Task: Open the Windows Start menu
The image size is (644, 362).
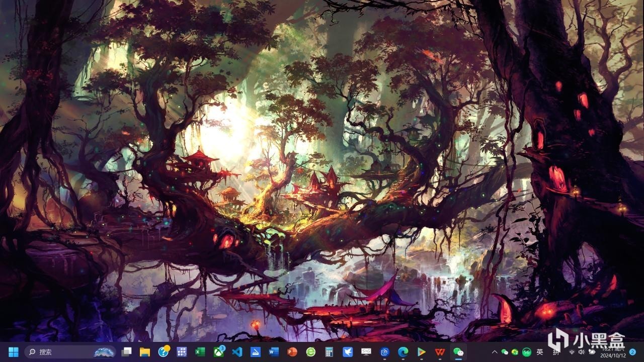Action: point(14,352)
